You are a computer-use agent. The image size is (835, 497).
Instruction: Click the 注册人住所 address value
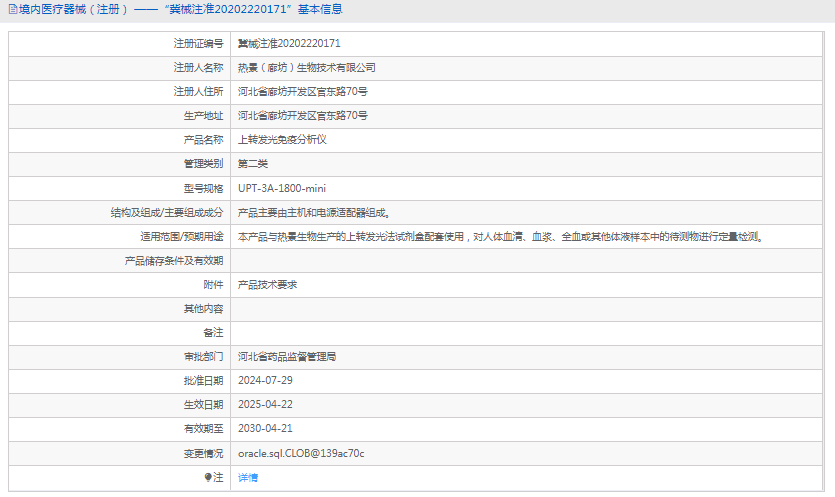302,92
